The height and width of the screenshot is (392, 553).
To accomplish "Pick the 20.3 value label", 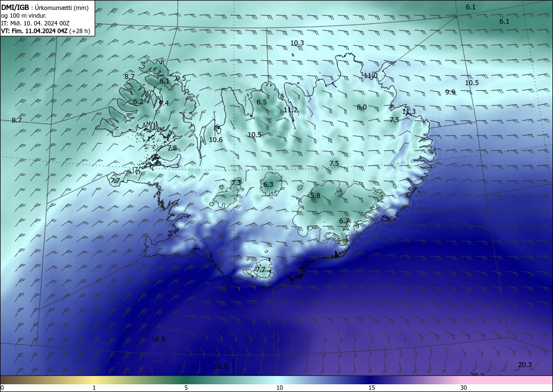I will pyautogui.click(x=525, y=364).
